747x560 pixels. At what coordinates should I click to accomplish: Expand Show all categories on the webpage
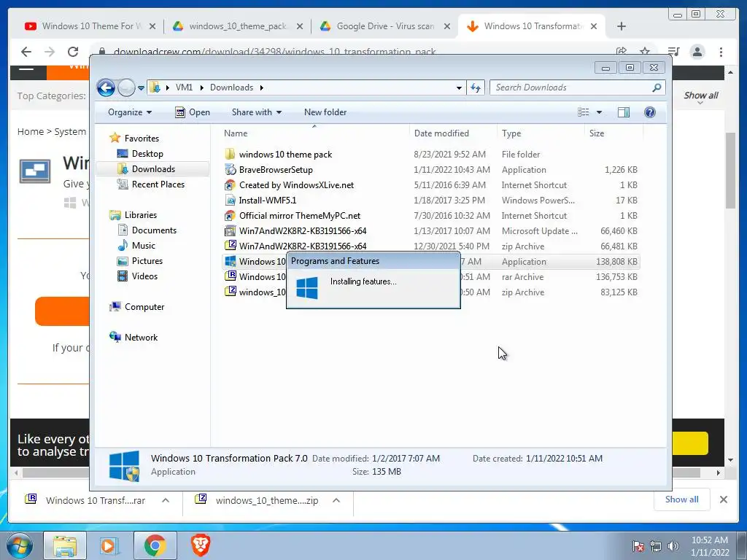700,97
